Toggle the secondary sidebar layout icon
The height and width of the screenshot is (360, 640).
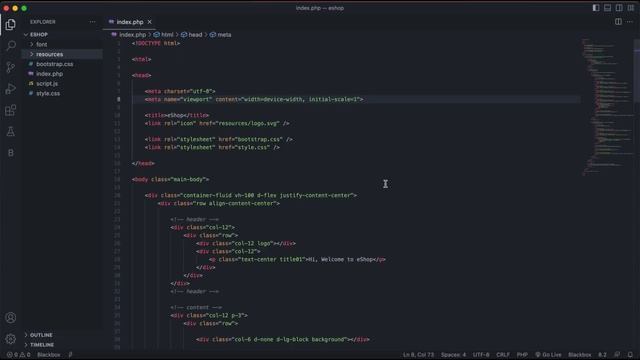(619, 8)
